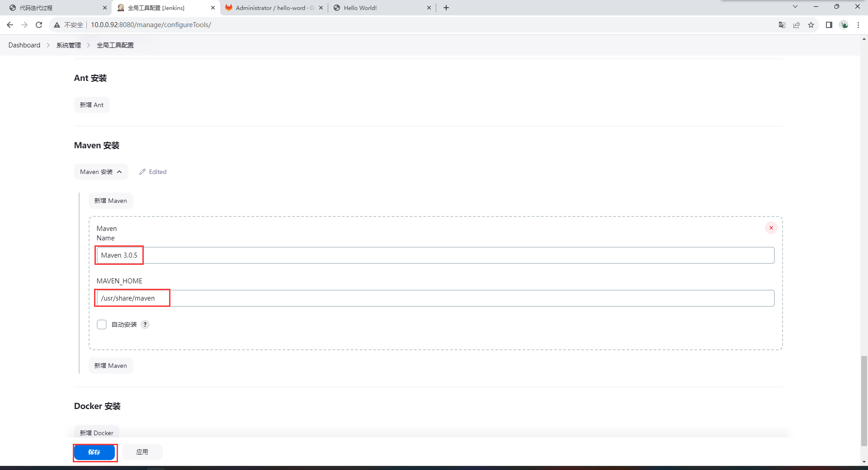
Task: Click the 新增 Docker button
Action: (x=97, y=432)
